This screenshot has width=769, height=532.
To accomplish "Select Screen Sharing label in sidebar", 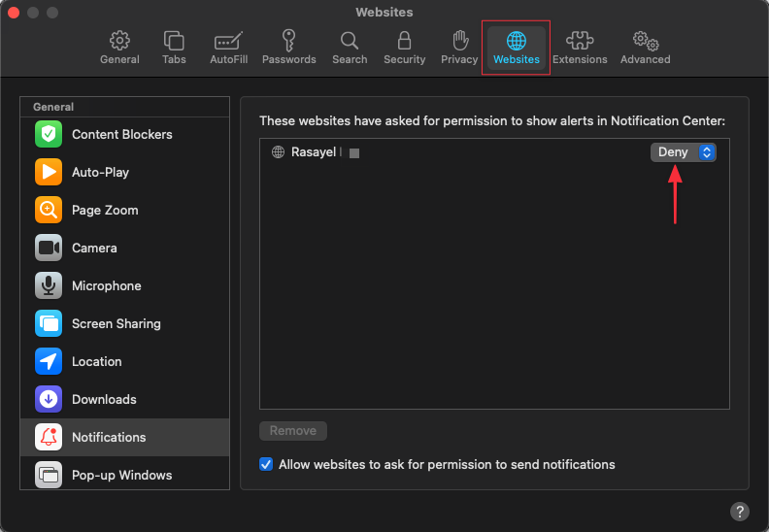I will [x=117, y=323].
